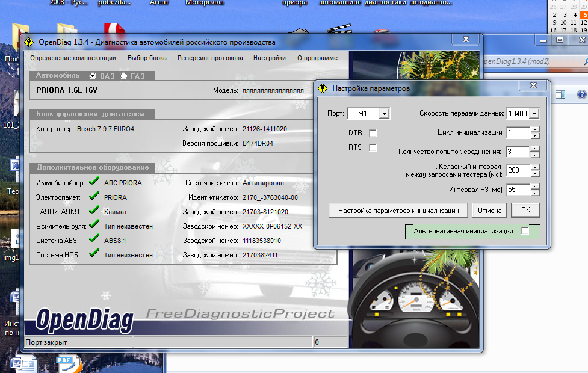Screen dimensions: 588x373
Task: Click the factory number 21703-8121020
Action: coord(265,212)
